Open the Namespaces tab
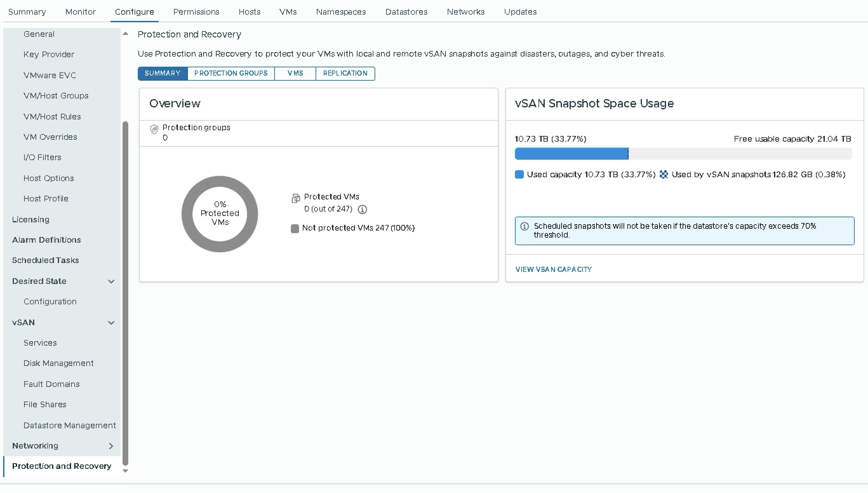 click(x=341, y=12)
